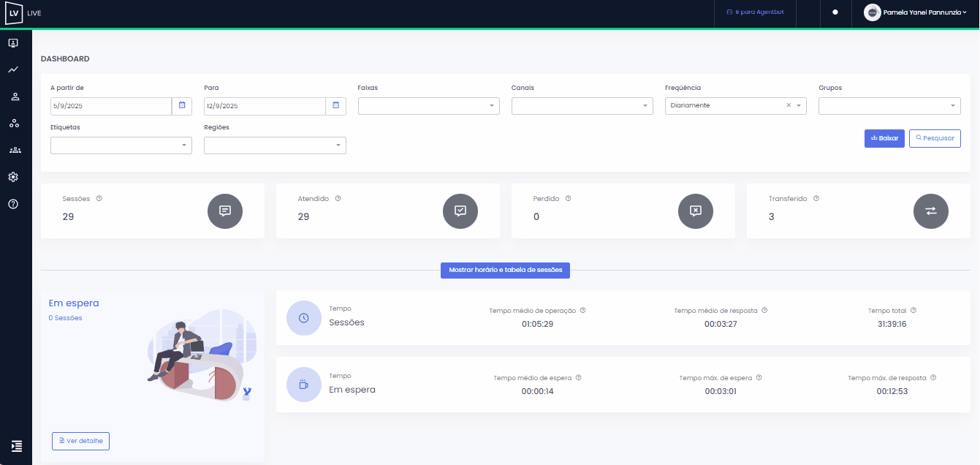Screen dimensions: 980x465
Task: Click the 01:05:29 operation time value
Action: pos(537,324)
